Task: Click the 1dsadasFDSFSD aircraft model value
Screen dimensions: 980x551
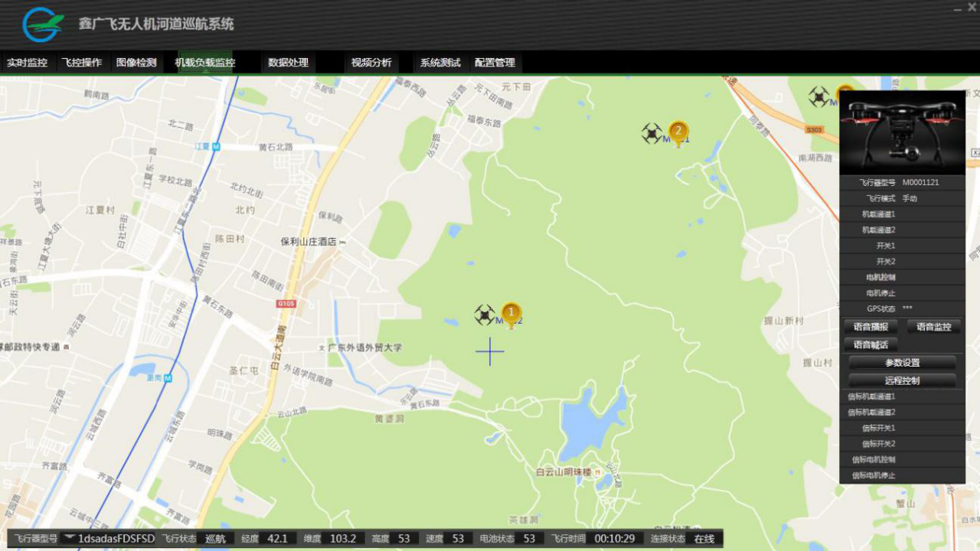Action: tap(116, 539)
